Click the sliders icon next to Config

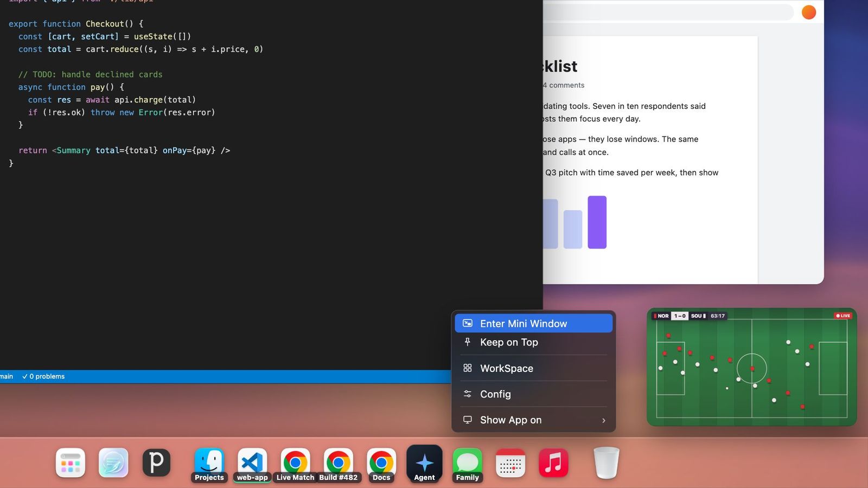tap(467, 394)
